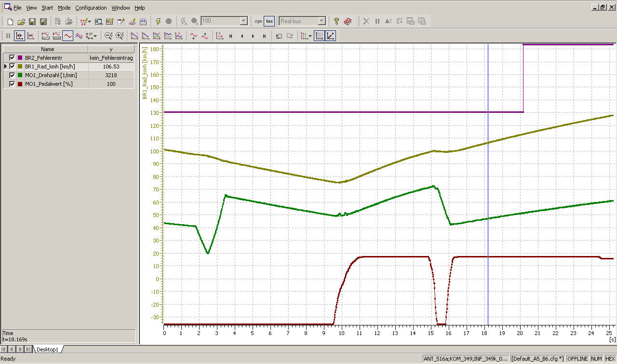Zoom out using the magnifier minus icon
Viewport: 617px width, 364px height.
click(x=108, y=36)
